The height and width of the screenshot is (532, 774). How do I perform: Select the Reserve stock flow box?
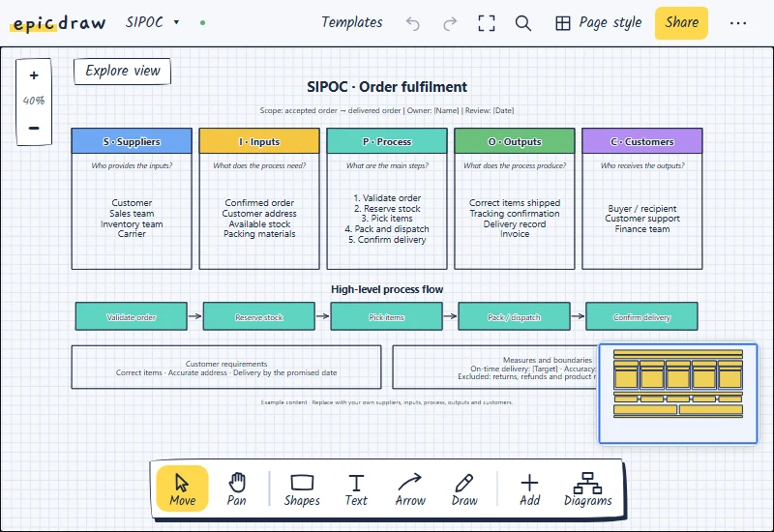click(259, 317)
